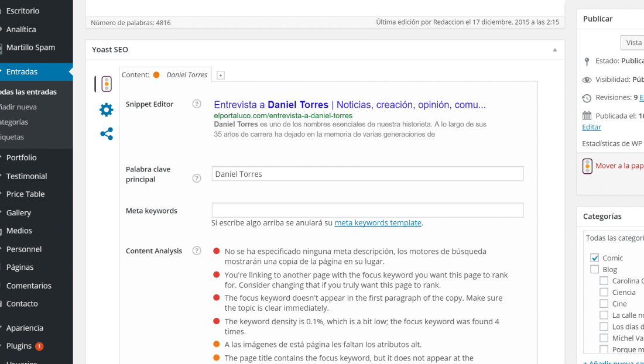Toggle the Comic category checkbox
644x364 pixels.
[594, 257]
